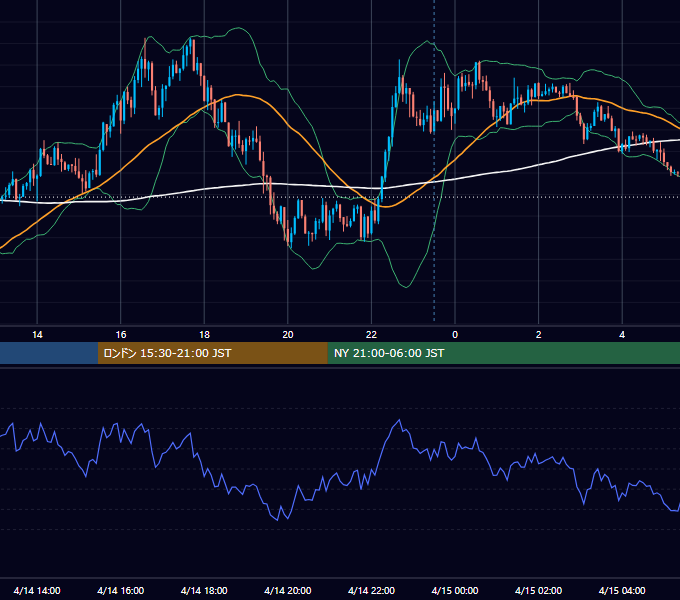Click the ロンドン 15:30-21:00 JST session bar

212,353
